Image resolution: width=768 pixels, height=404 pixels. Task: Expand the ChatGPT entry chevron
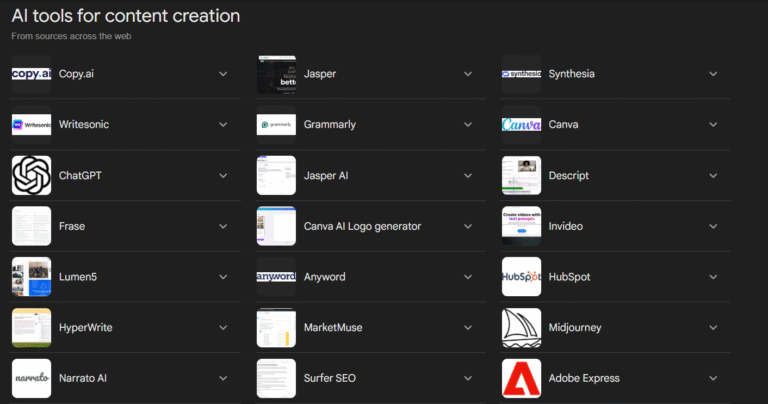coord(223,176)
